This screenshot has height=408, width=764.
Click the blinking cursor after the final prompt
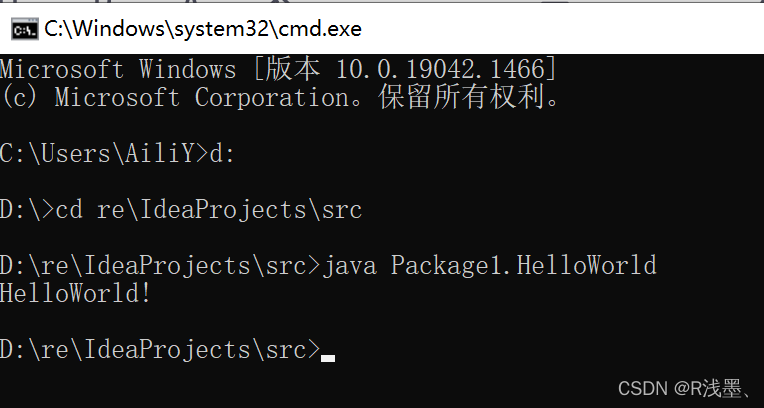[328, 356]
